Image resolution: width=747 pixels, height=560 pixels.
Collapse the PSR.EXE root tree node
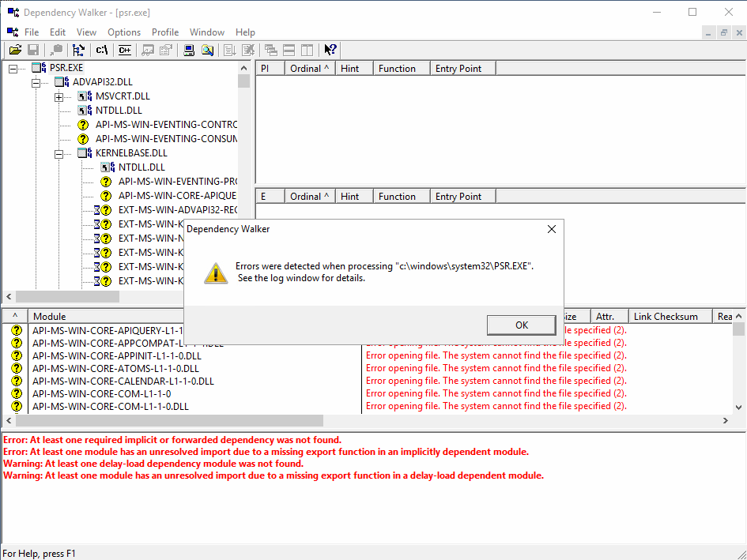[x=13, y=69]
